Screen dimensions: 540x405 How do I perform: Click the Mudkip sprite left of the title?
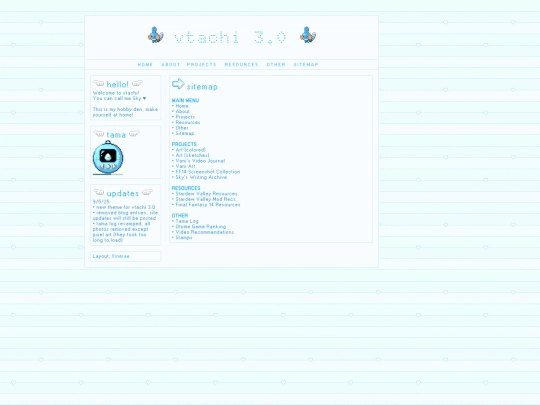click(x=156, y=35)
